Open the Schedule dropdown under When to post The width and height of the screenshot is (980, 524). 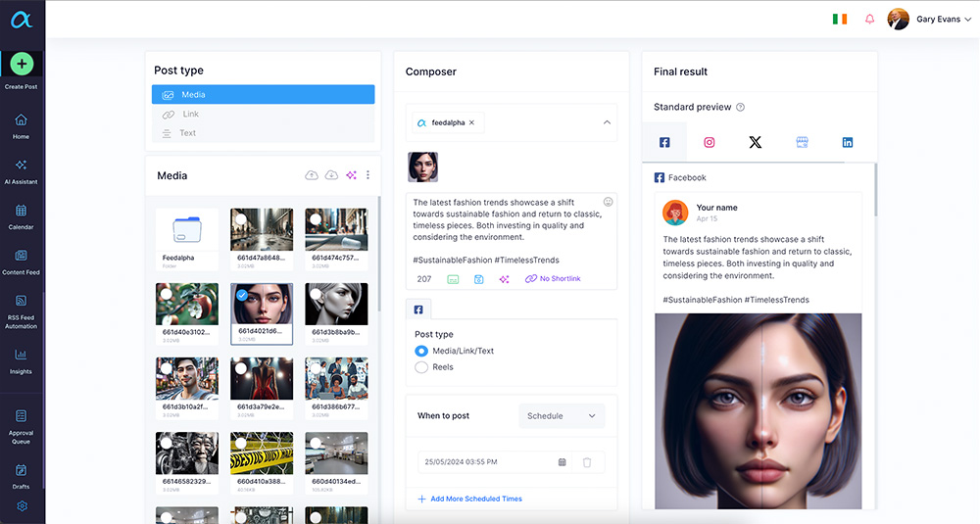[562, 416]
